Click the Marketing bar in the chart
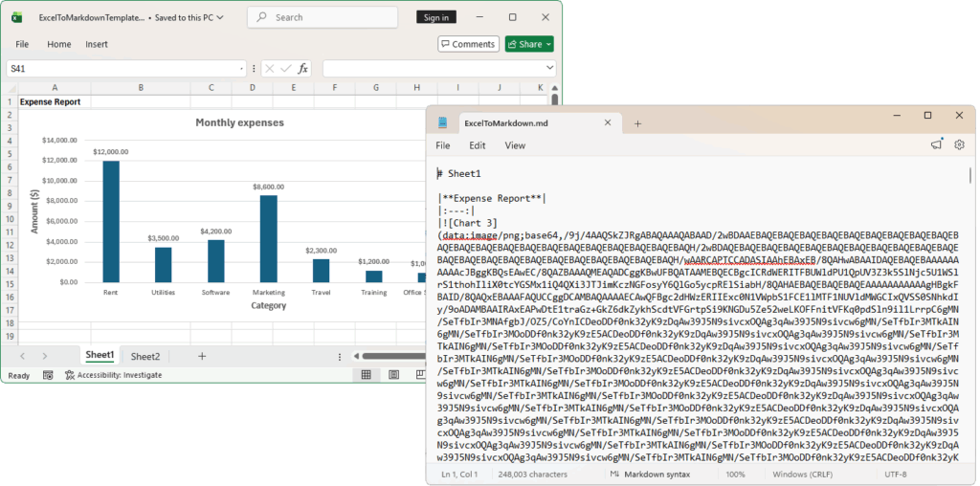The width and height of the screenshot is (980, 486). 269,238
